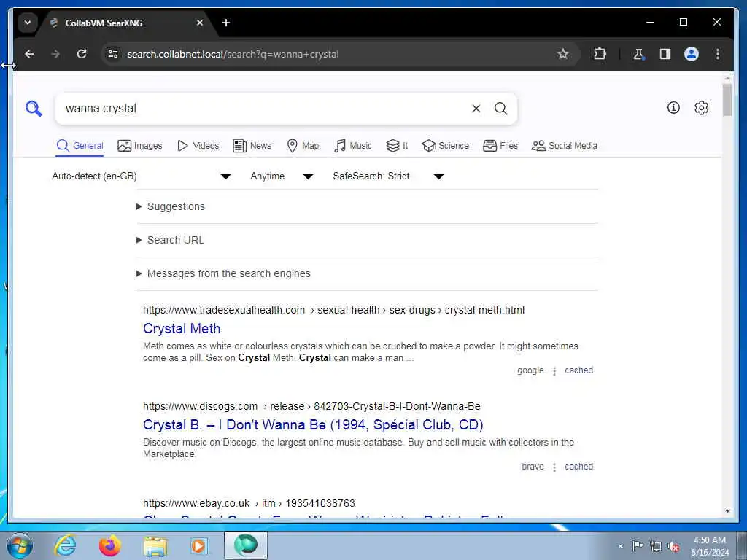Click the brave engine label

[533, 466]
